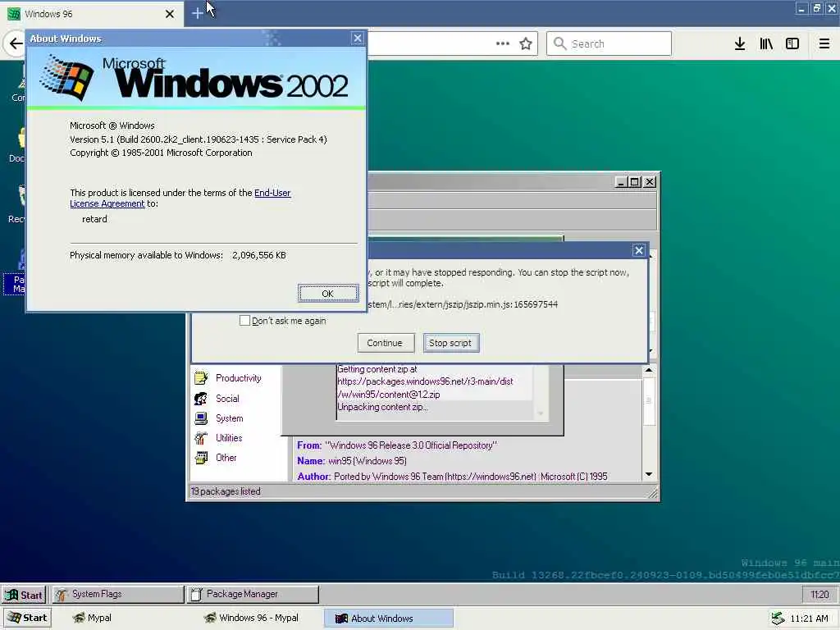
Task: Open a new browser tab
Action: [197, 13]
